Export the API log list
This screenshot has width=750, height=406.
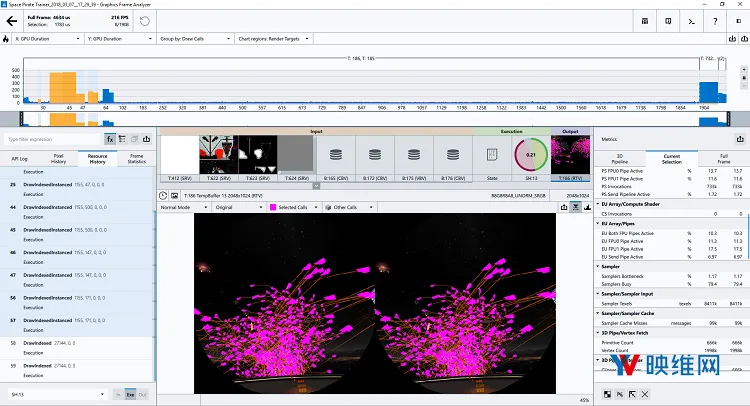tap(146, 139)
